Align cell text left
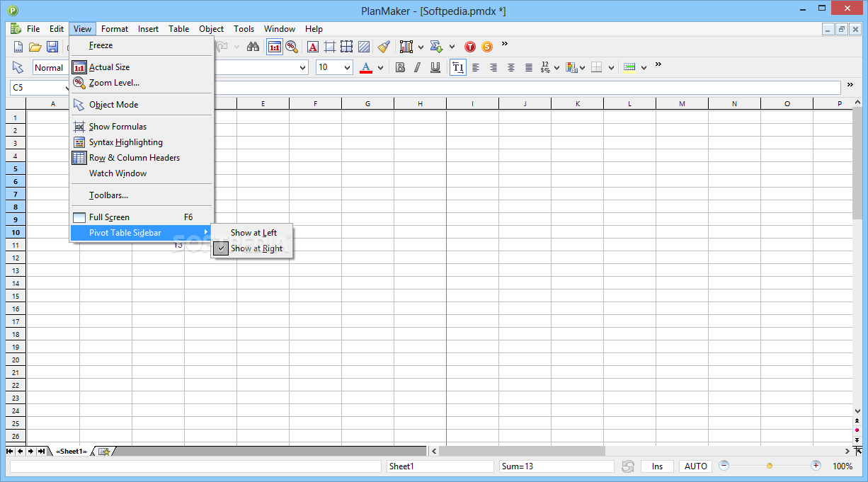The image size is (868, 482). pyautogui.click(x=476, y=67)
